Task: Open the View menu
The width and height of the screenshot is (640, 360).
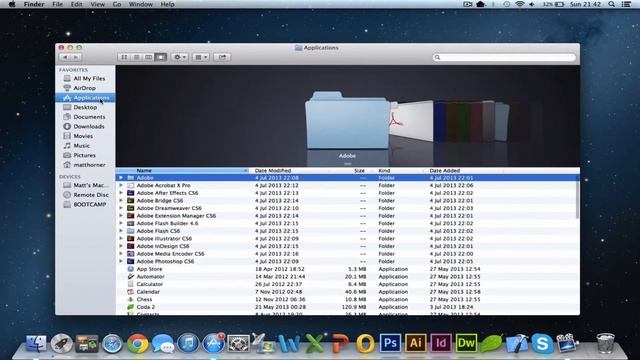Action: click(x=98, y=4)
